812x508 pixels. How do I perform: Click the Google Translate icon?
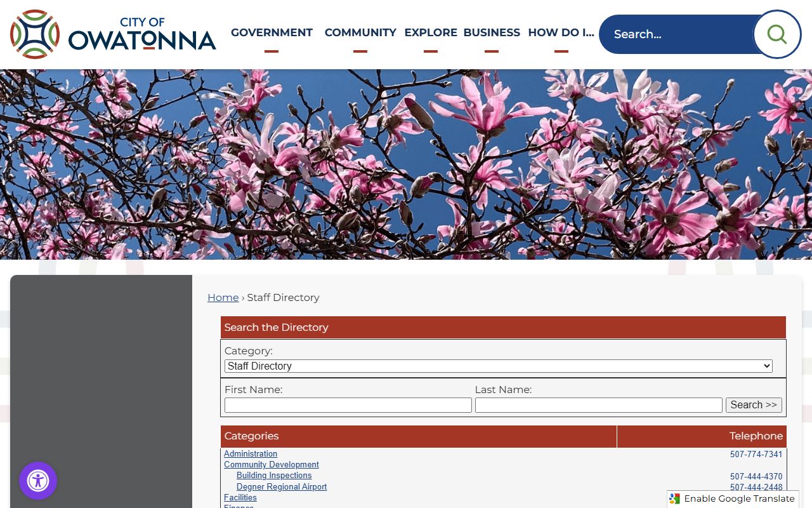tap(675, 499)
